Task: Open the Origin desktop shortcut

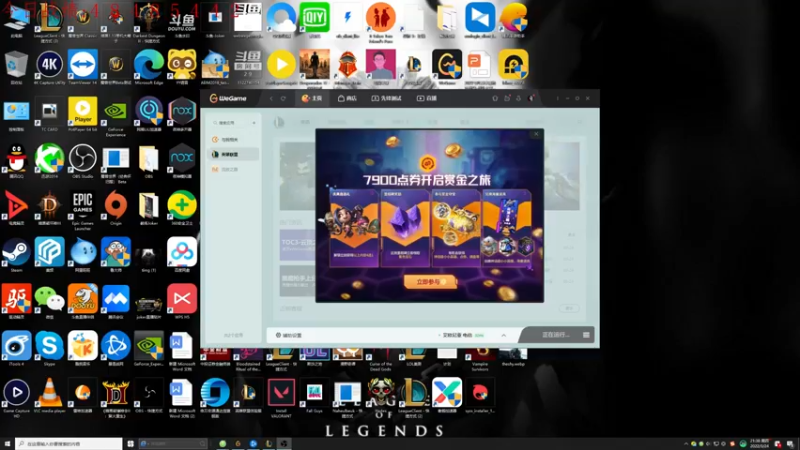Action: tap(116, 208)
